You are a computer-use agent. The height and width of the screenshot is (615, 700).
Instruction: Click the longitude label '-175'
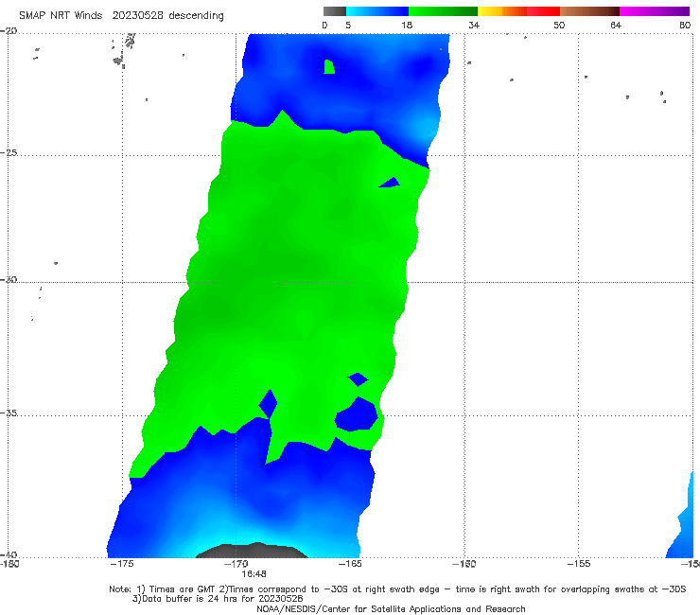point(122,564)
